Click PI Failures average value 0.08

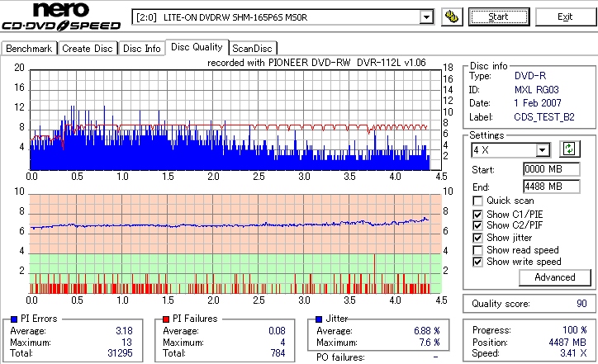tap(277, 331)
